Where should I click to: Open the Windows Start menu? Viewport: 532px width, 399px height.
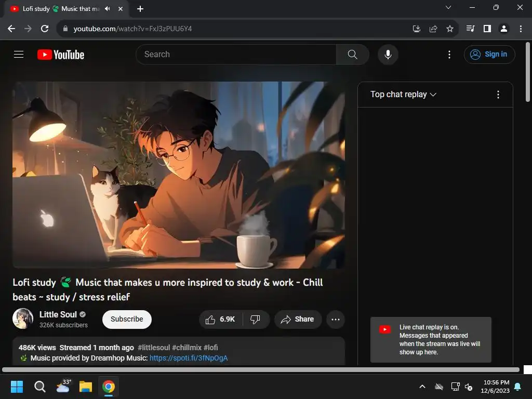coord(17,387)
